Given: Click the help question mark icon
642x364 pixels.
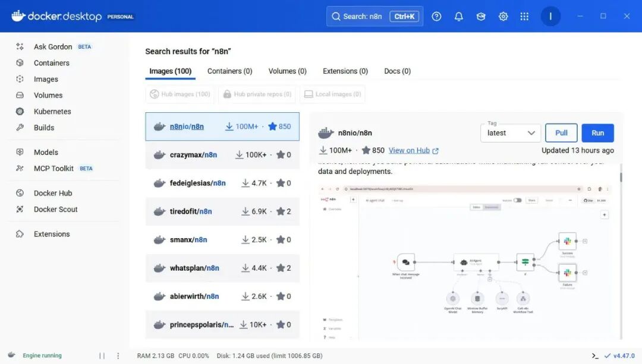Looking at the screenshot, I should [436, 17].
